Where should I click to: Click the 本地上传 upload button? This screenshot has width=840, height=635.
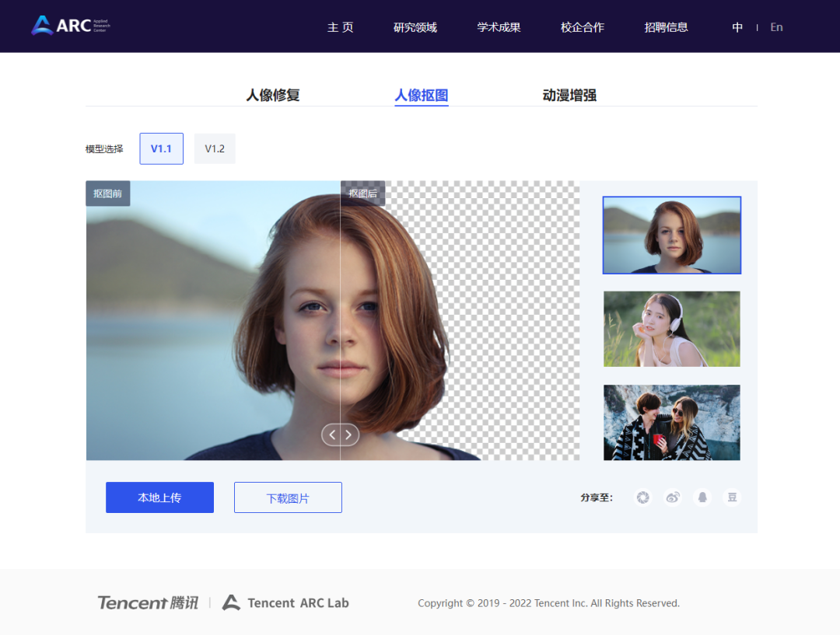pyautogui.click(x=159, y=497)
